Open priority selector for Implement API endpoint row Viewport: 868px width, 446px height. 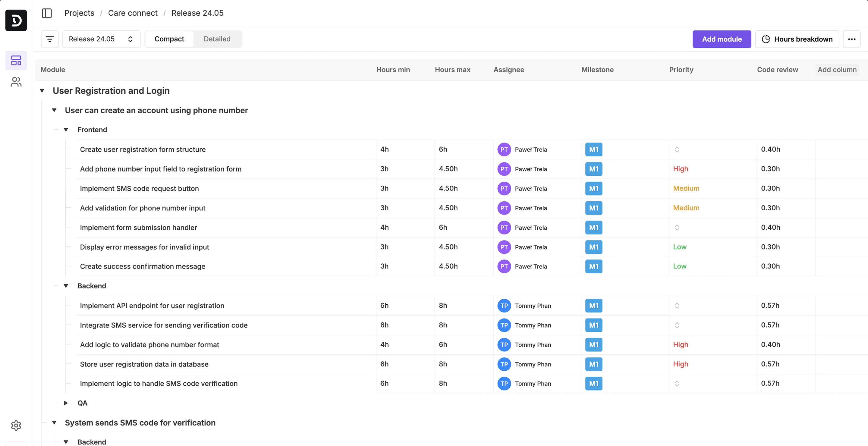(x=677, y=306)
